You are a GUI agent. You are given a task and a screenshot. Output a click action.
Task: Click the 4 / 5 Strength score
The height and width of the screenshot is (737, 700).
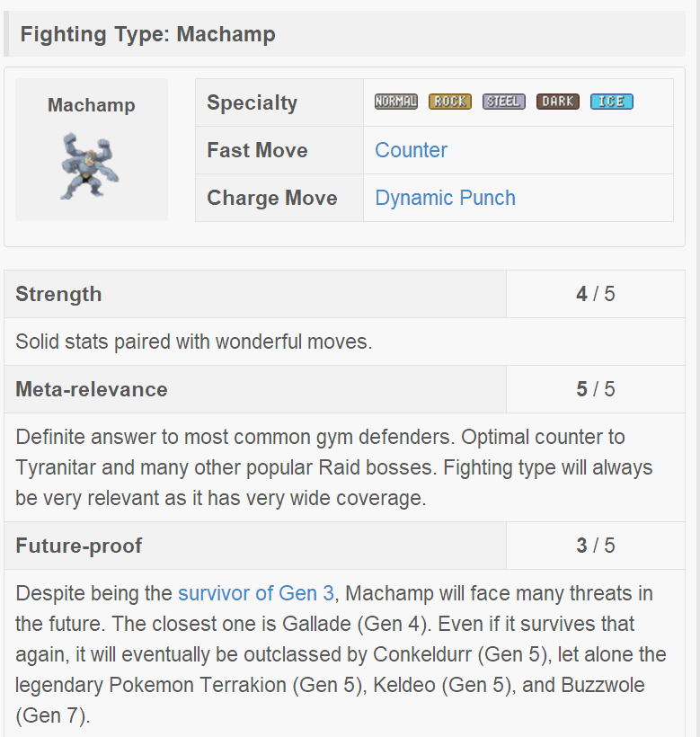[x=596, y=294]
